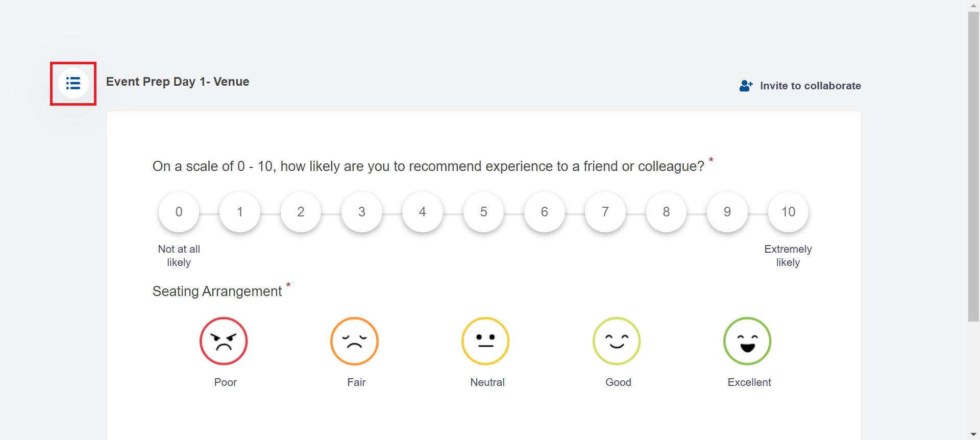The width and height of the screenshot is (980, 440).
Task: Choose the Neutral face rating
Action: (485, 341)
